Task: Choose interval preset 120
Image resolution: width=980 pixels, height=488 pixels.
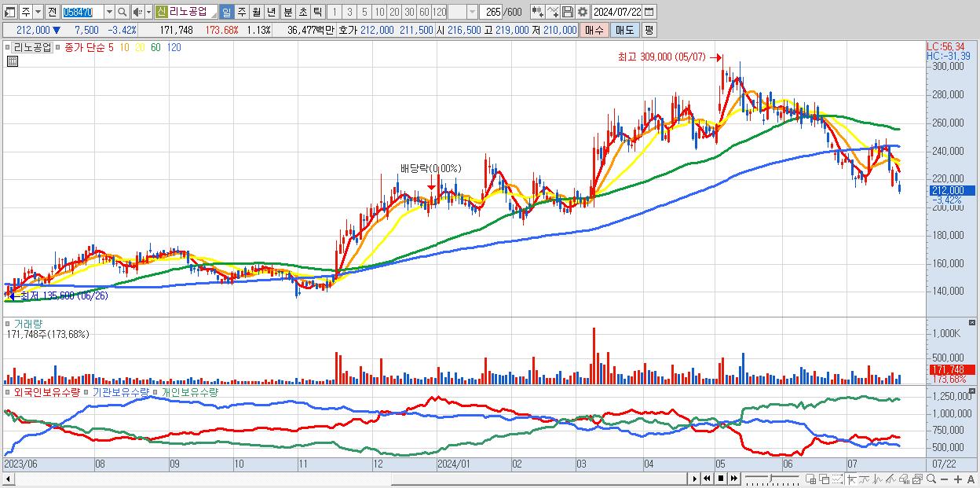Action: tap(440, 12)
